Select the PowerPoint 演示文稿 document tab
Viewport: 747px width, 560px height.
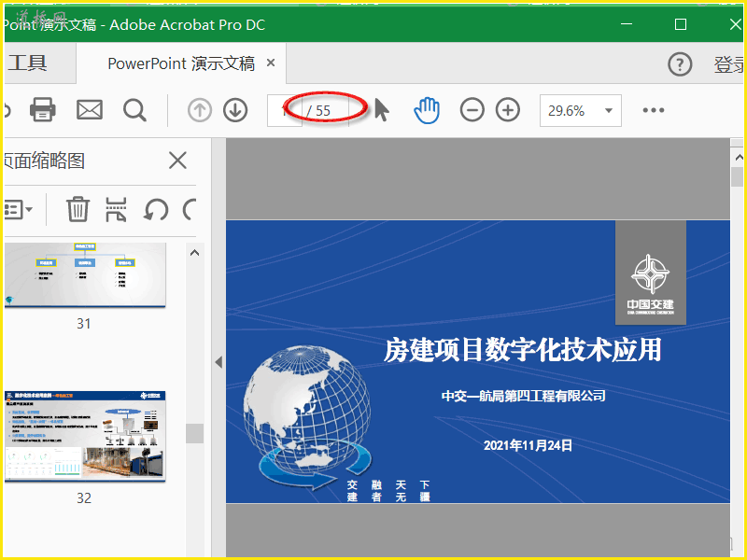click(181, 63)
